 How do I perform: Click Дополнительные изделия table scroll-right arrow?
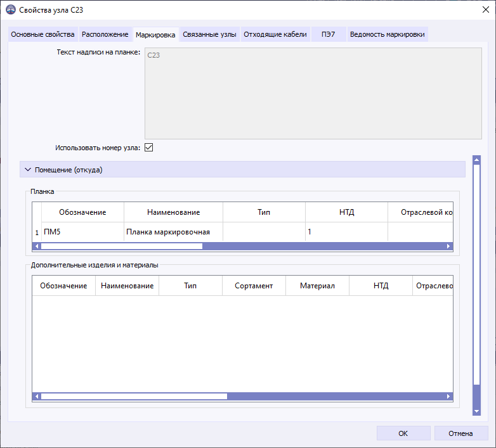point(448,396)
